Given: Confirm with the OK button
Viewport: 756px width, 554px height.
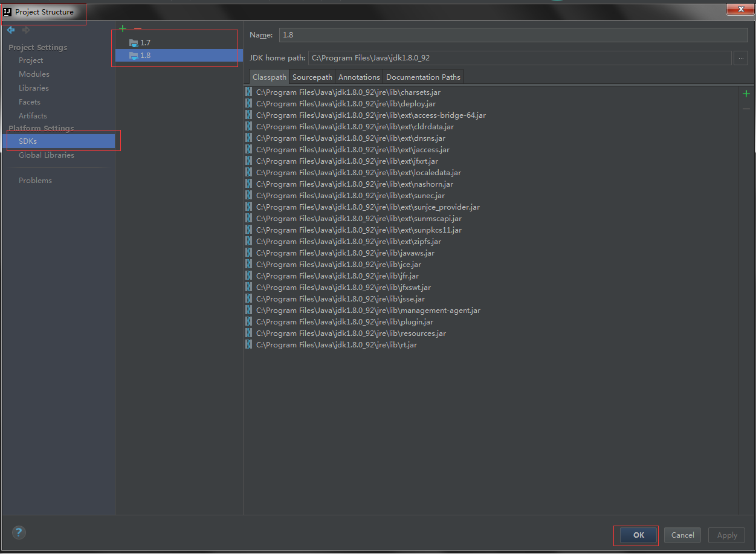Looking at the screenshot, I should 639,535.
